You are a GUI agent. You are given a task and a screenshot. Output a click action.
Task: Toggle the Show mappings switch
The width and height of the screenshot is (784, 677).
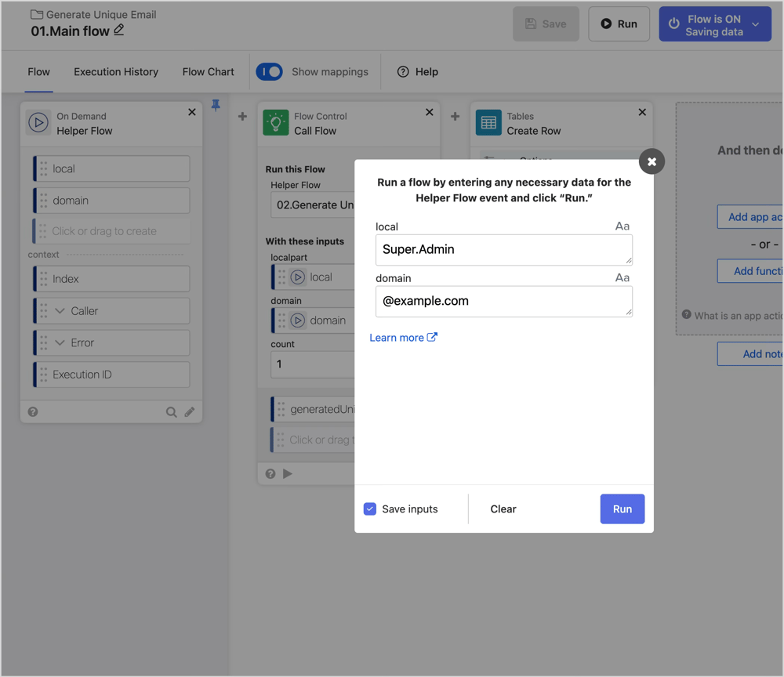[270, 72]
